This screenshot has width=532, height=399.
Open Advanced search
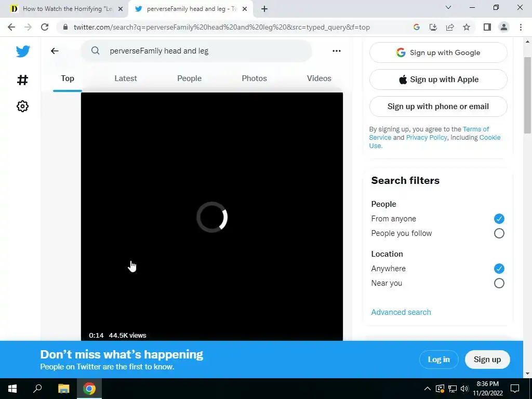(x=401, y=312)
